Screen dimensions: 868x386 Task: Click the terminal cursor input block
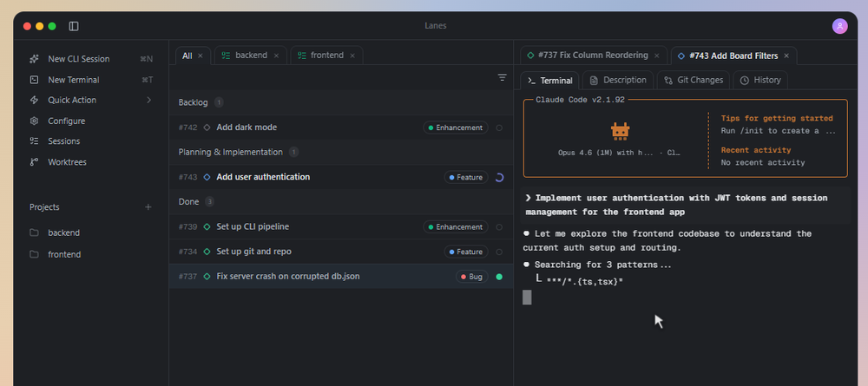527,298
